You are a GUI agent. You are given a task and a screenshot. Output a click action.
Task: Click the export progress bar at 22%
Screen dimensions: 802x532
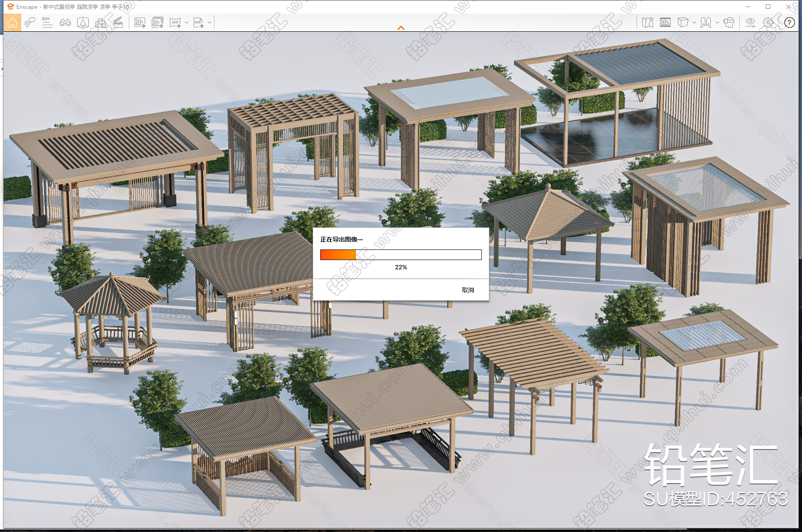click(401, 255)
